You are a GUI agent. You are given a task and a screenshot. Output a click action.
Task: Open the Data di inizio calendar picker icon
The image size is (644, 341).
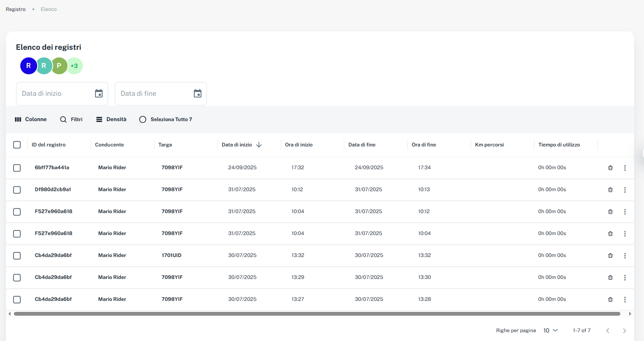99,94
